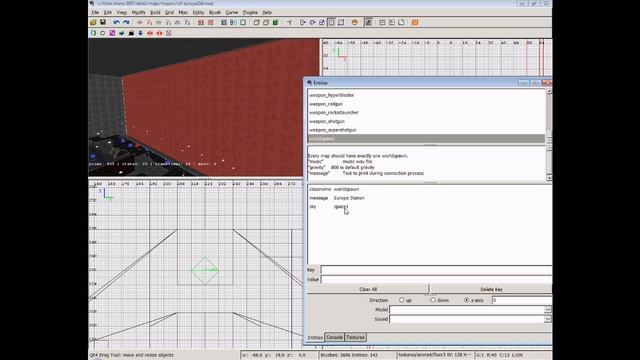640x360 pixels.
Task: Click the green curly patch icon in second toolbar
Action: [93, 33]
